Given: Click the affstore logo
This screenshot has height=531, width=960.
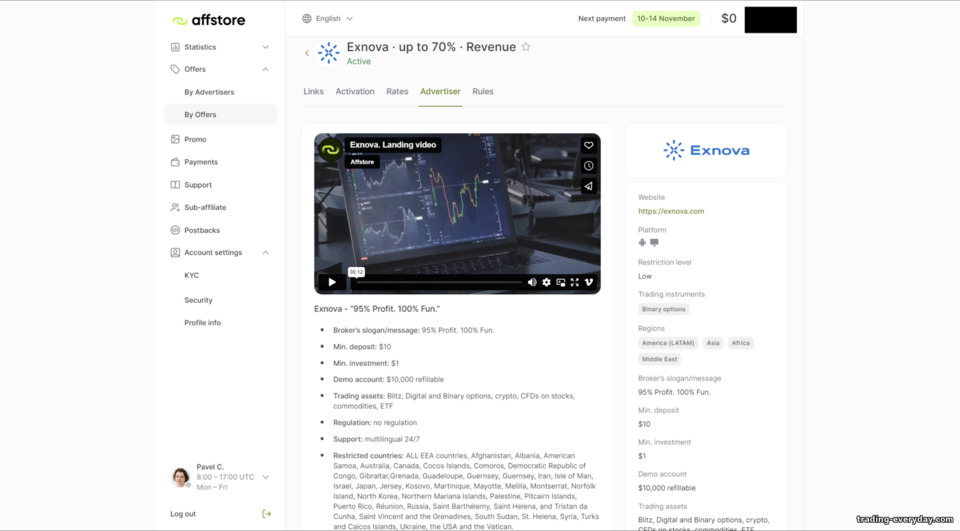Looking at the screenshot, I should 209,20.
